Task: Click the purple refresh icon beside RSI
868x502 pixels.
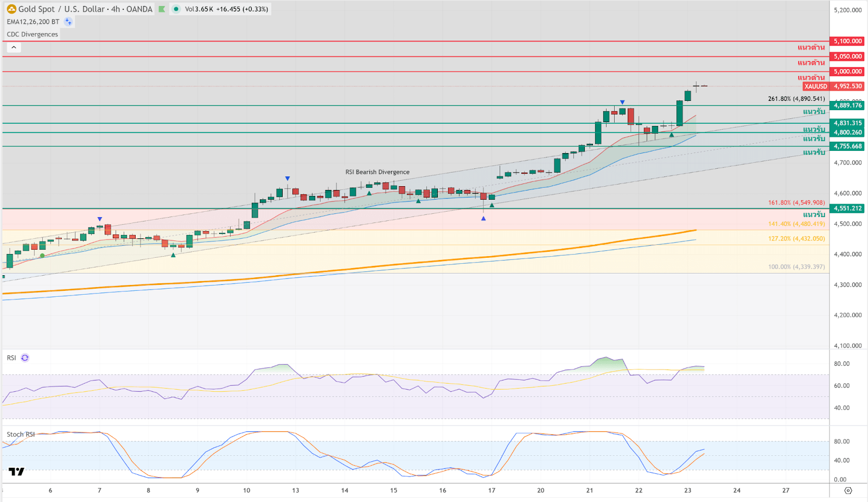Action: click(25, 358)
